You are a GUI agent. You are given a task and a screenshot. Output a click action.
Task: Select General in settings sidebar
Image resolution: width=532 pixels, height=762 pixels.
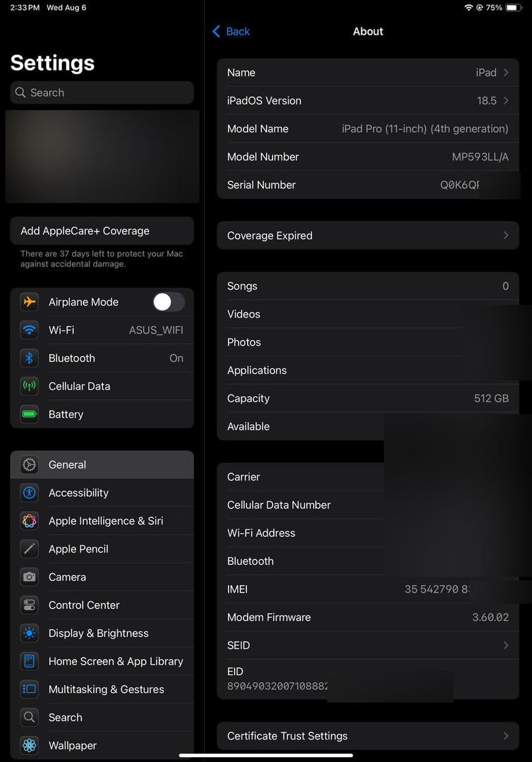coord(102,464)
